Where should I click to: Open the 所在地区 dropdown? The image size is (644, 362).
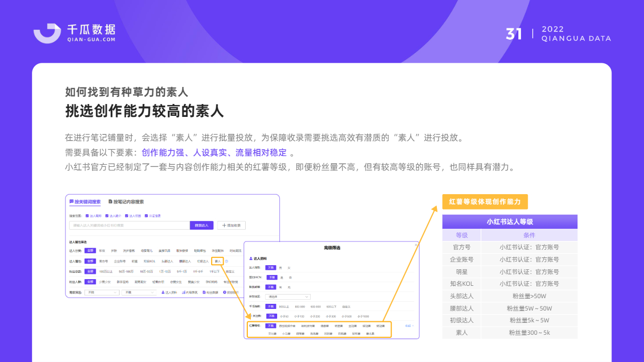point(288,297)
